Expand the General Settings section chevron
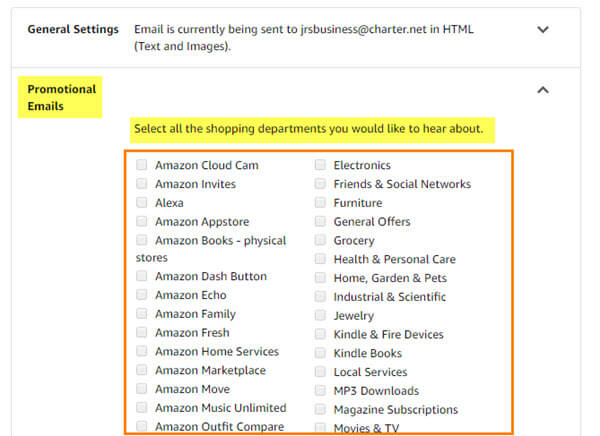 pyautogui.click(x=543, y=29)
